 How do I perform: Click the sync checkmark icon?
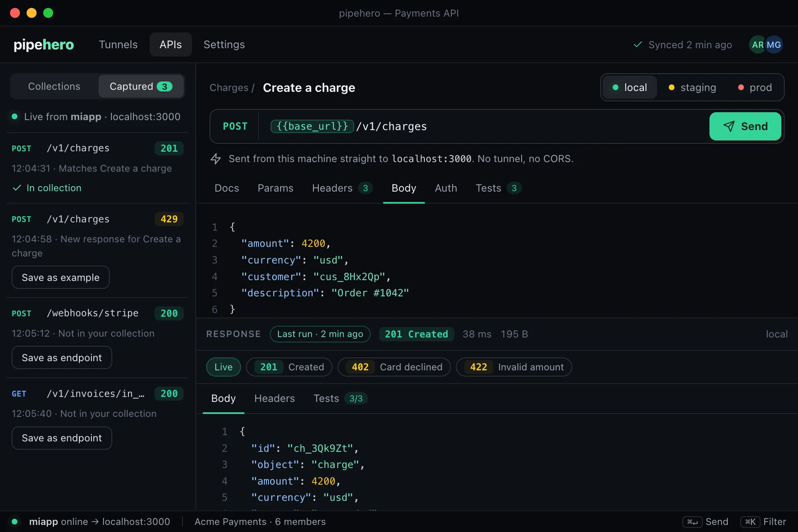pyautogui.click(x=638, y=44)
